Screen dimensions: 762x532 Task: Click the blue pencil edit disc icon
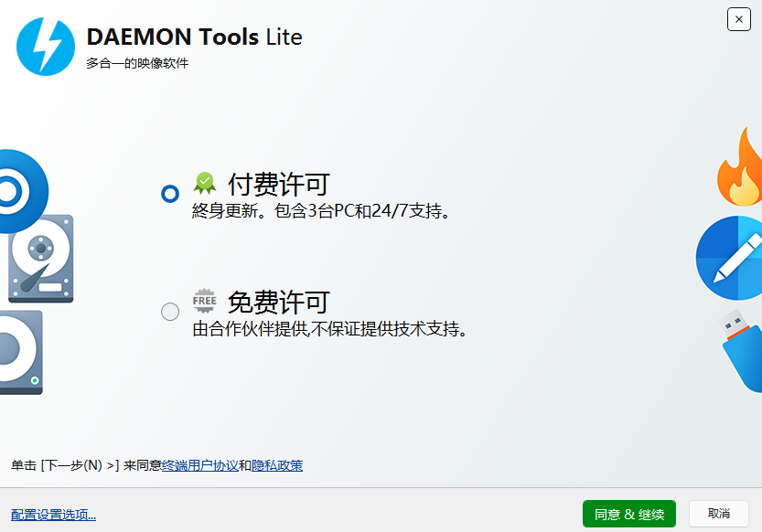tap(729, 259)
